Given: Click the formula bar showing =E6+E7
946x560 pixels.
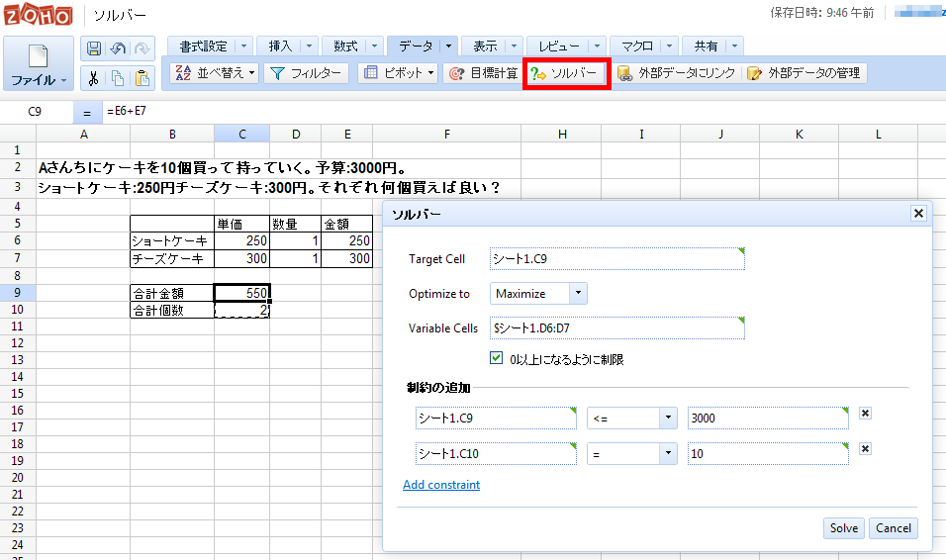Looking at the screenshot, I should [523, 111].
